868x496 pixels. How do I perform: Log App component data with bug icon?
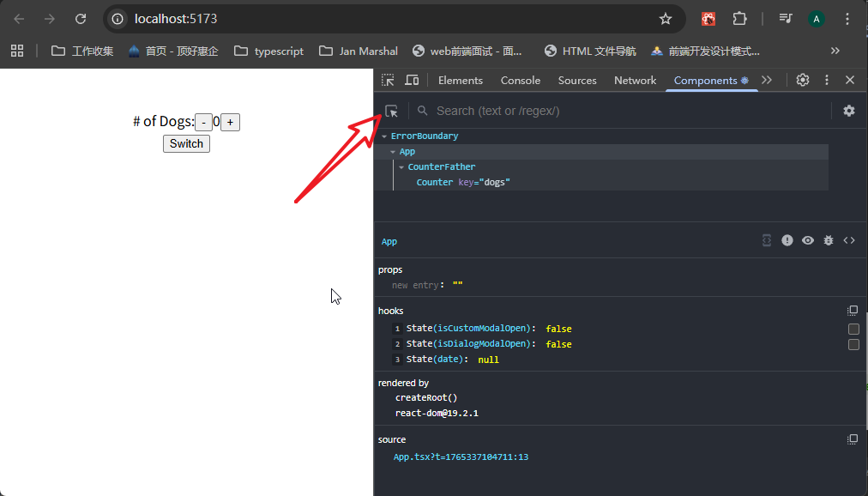tap(829, 240)
